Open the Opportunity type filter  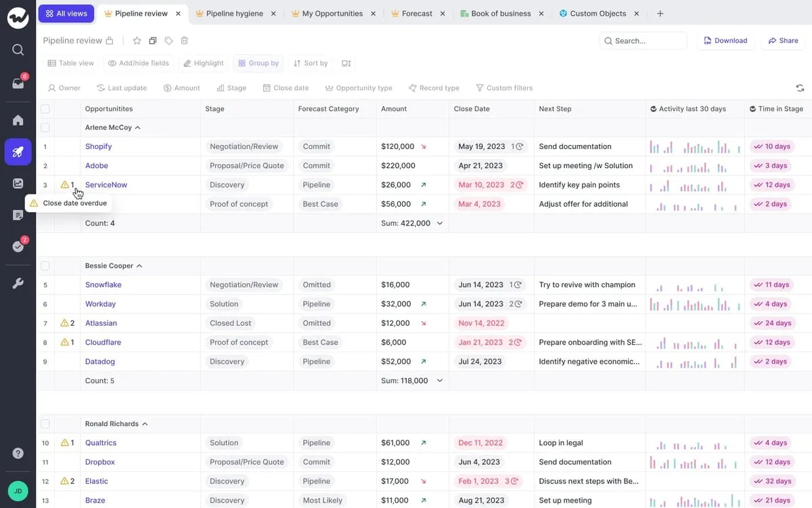point(359,88)
